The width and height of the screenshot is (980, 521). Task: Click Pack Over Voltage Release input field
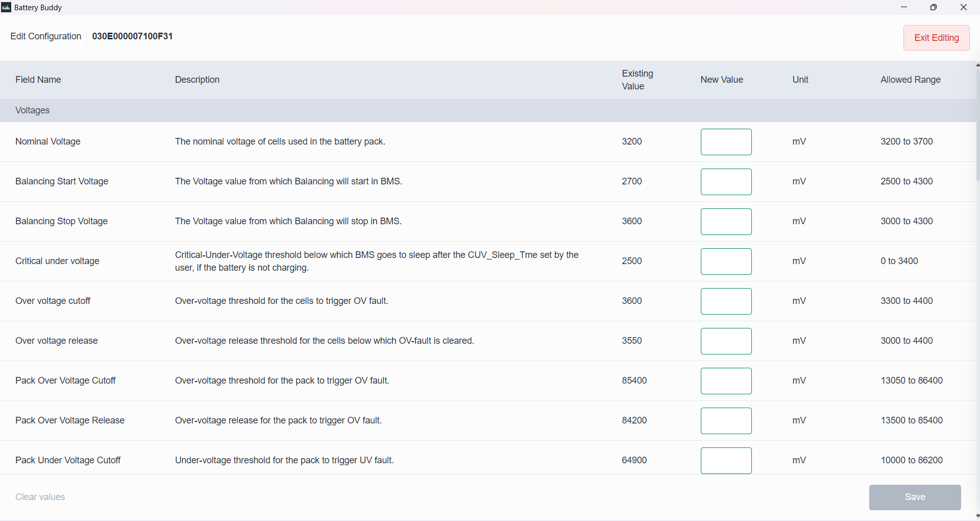(726, 421)
